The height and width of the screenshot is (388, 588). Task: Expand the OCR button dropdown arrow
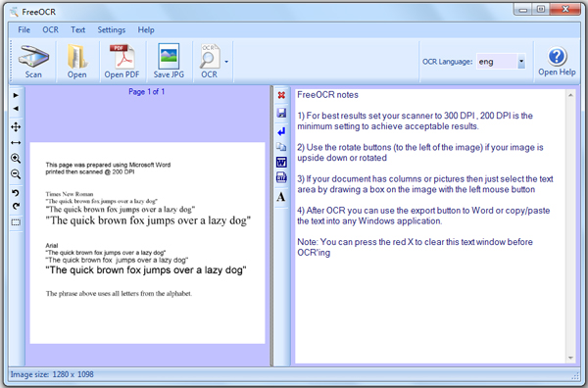(226, 62)
